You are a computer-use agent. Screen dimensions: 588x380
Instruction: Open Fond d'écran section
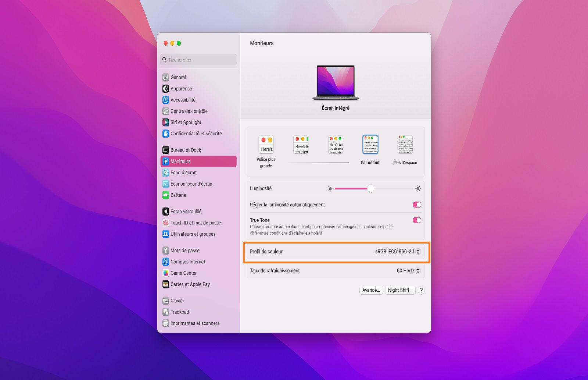[198, 173]
